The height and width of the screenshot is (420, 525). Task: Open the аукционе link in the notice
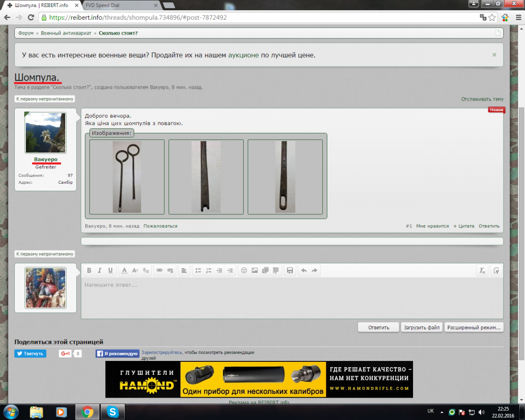(244, 55)
